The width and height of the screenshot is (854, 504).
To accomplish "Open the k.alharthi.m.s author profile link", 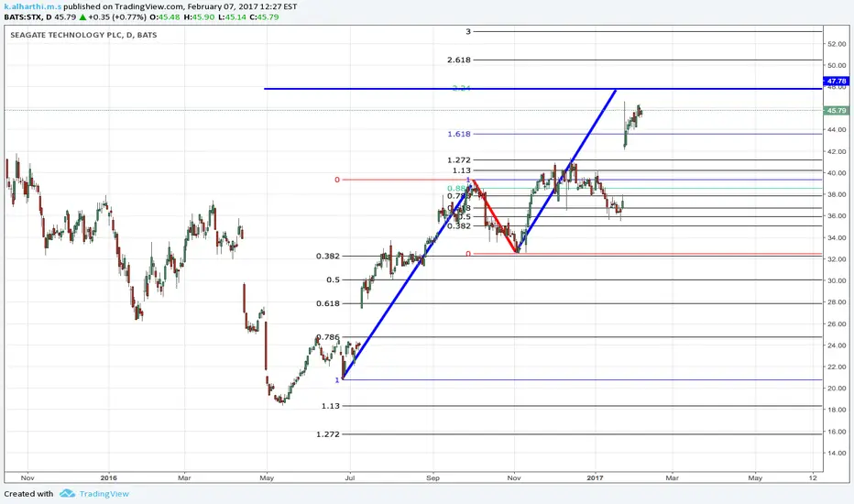I will tap(33, 6).
